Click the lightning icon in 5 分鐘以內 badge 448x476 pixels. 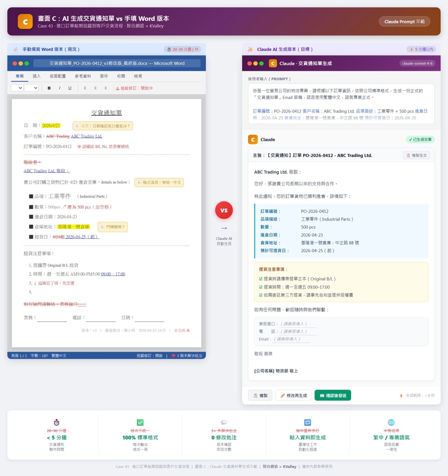(x=411, y=49)
